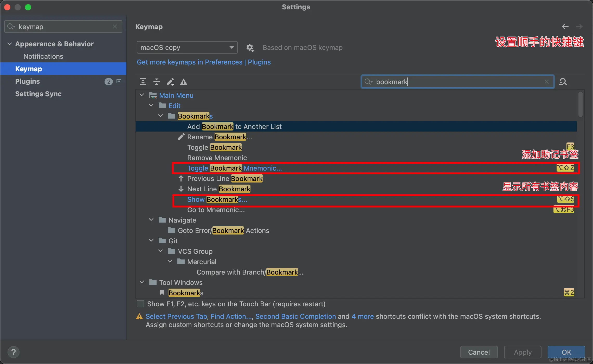Viewport: 593px width, 364px height.
Task: Click the Plugins keymap link
Action: point(259,62)
